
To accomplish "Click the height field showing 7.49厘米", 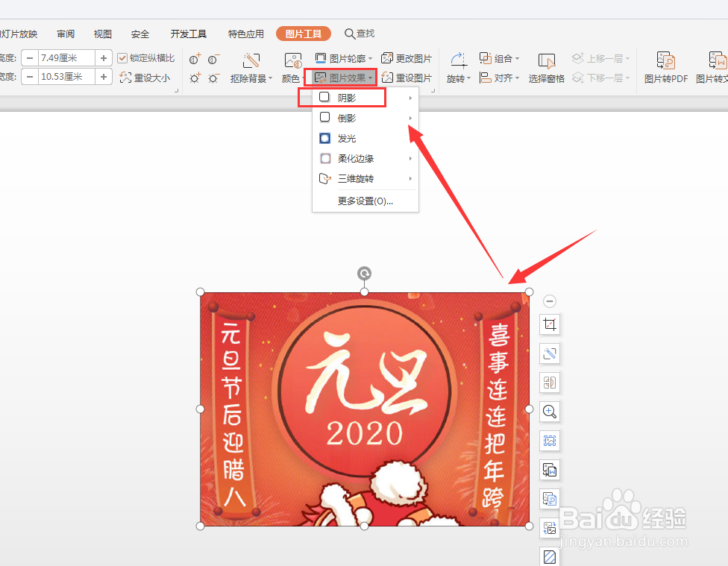I will click(x=66, y=58).
